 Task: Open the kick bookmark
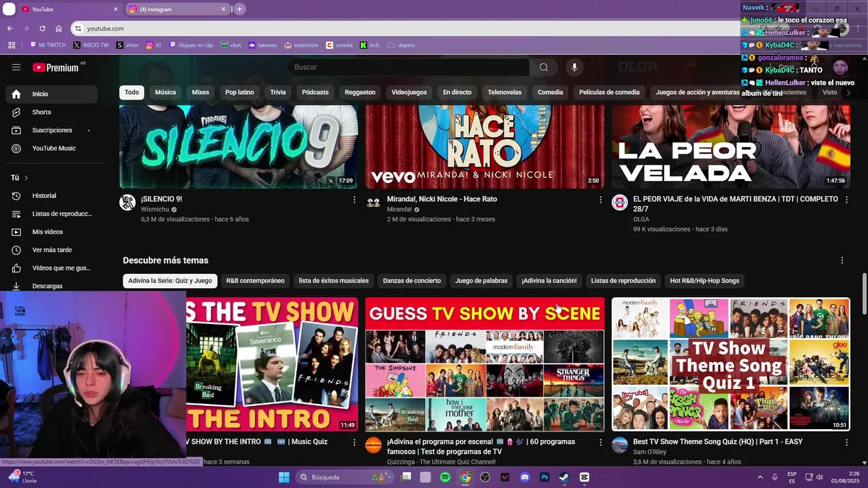tap(370, 45)
